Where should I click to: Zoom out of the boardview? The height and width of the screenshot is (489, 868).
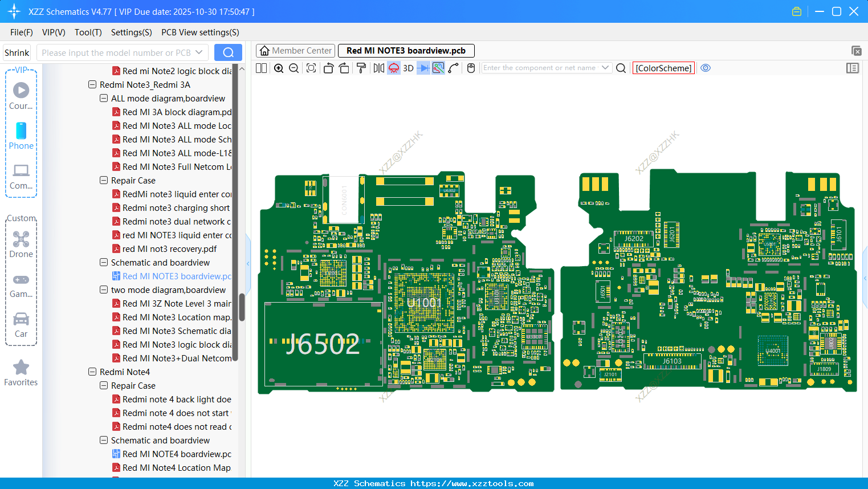coord(294,68)
